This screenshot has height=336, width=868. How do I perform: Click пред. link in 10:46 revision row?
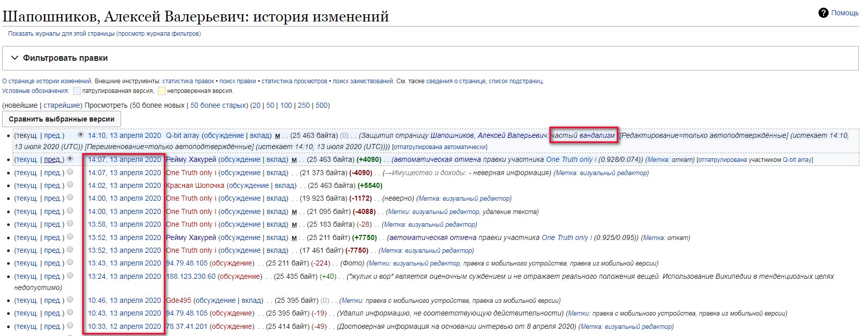[53, 300]
